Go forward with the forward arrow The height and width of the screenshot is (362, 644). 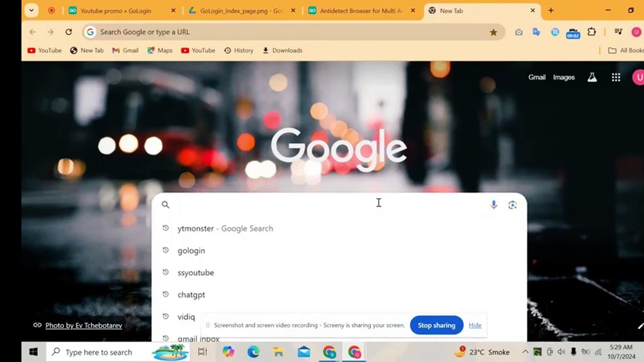(x=50, y=32)
